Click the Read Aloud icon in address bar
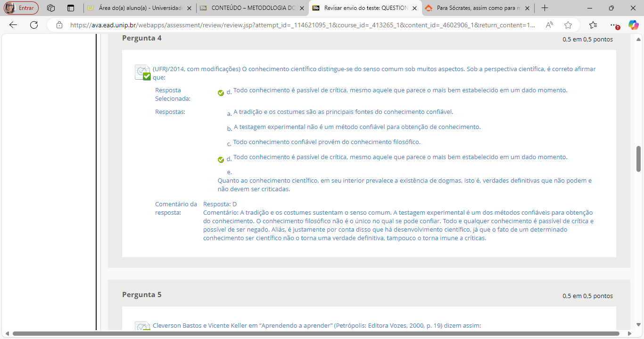644x339 pixels. point(549,25)
